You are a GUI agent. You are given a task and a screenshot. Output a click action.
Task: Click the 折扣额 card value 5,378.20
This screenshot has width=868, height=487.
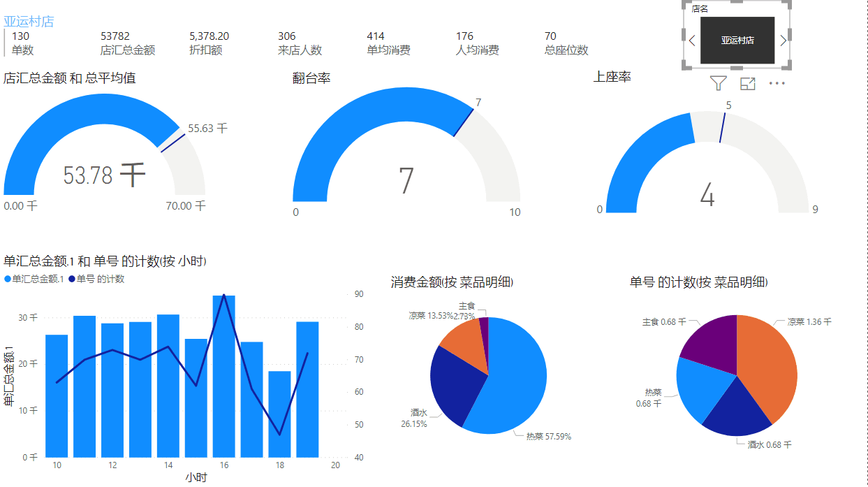tap(209, 36)
